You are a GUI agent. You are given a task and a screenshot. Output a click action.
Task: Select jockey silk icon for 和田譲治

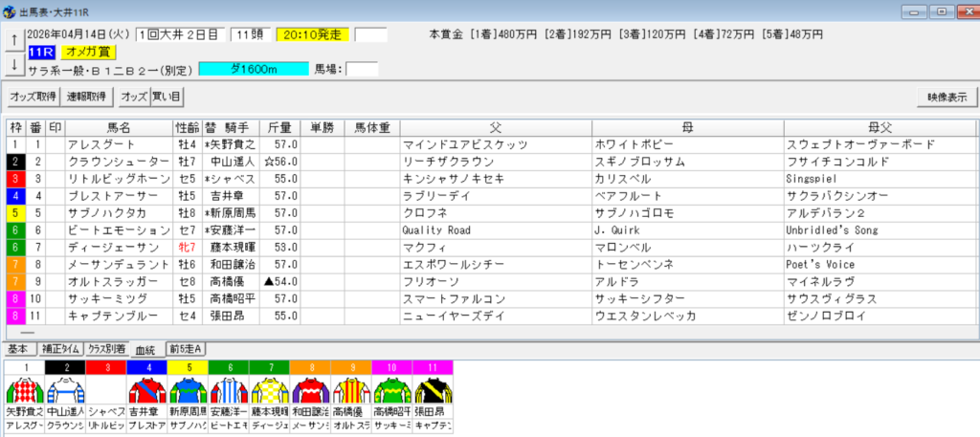309,390
